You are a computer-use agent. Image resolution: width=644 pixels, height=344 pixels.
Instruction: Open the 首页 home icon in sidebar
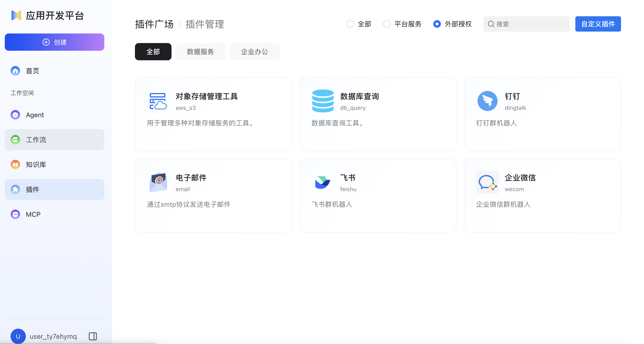click(x=15, y=71)
